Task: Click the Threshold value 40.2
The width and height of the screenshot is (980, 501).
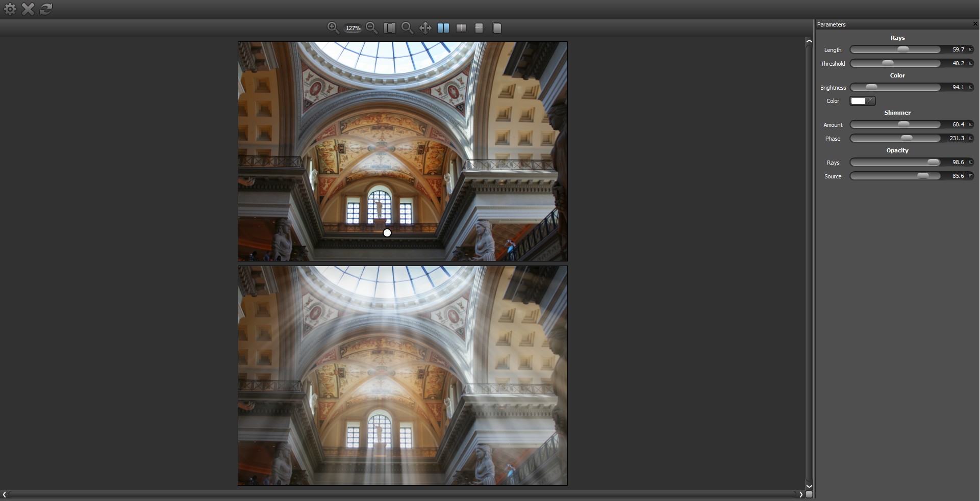Action: click(x=958, y=63)
